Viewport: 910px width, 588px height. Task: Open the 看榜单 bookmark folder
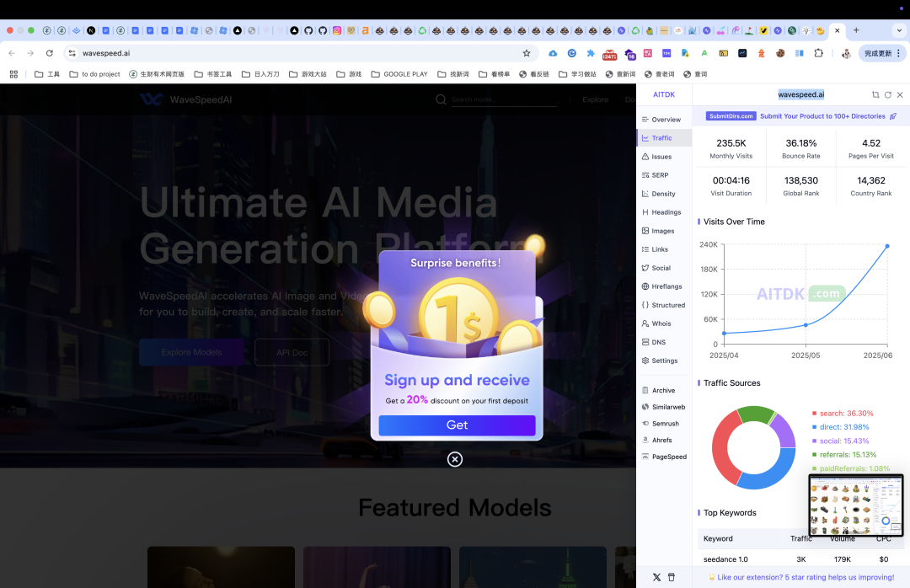494,74
